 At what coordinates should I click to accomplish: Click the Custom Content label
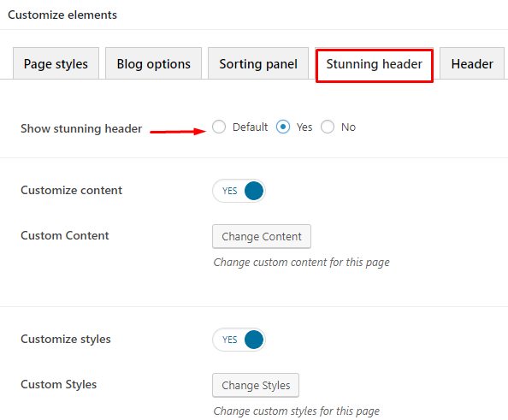coord(65,235)
